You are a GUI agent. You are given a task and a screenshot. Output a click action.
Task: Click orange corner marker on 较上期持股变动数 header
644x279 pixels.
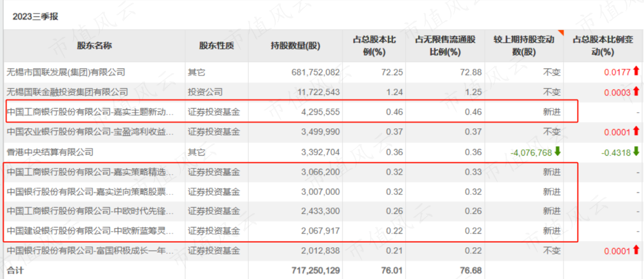[x=561, y=32]
